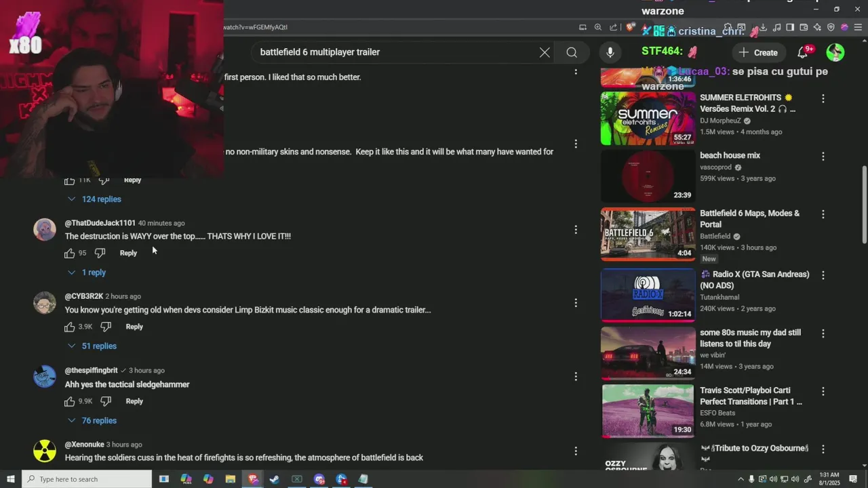Dislike ThatDudeJack1101's comment
This screenshot has width=868, height=488.
[x=100, y=253]
